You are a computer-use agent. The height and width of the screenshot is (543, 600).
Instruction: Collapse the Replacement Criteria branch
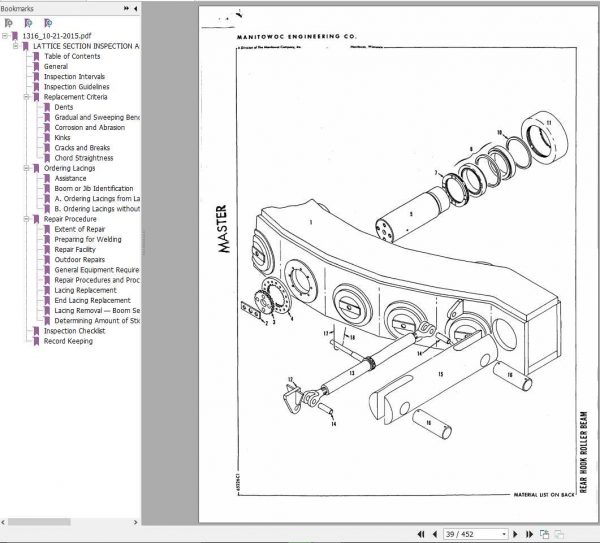click(x=26, y=97)
